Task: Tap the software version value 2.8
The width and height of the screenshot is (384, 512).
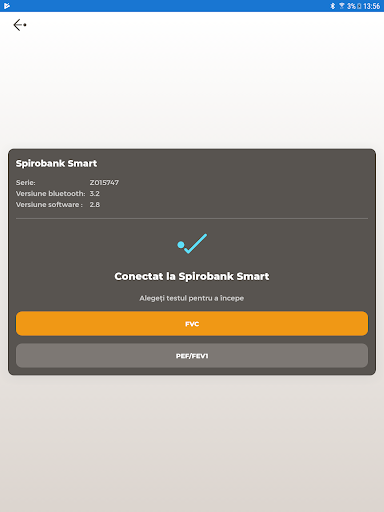Action: coord(95,205)
